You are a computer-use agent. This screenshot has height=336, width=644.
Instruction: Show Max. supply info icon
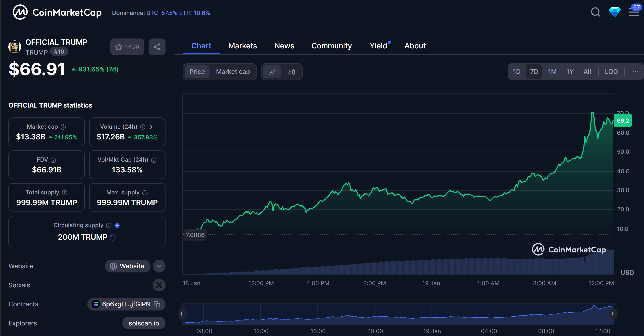145,193
